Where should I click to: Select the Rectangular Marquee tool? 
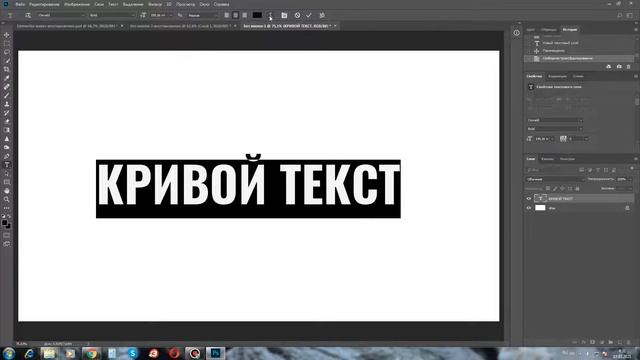7,44
